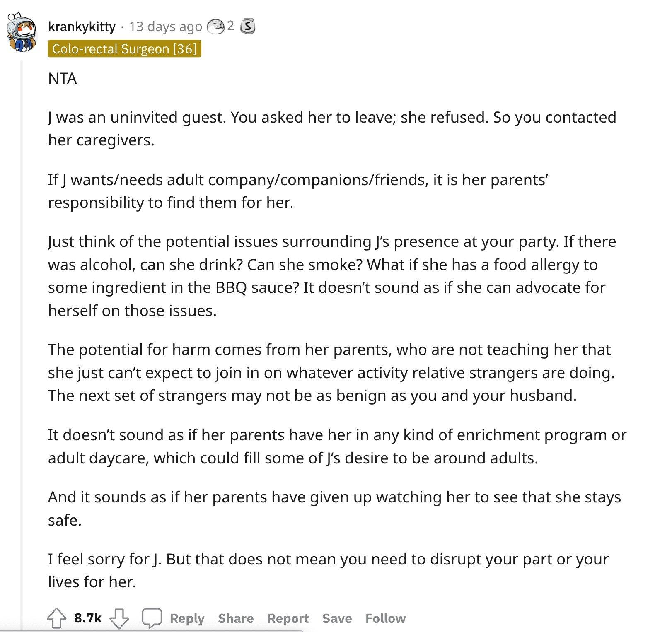Image resolution: width=672 pixels, height=632 pixels.
Task: Click the final 'I feel sorry' paragraph
Action: pos(328,570)
